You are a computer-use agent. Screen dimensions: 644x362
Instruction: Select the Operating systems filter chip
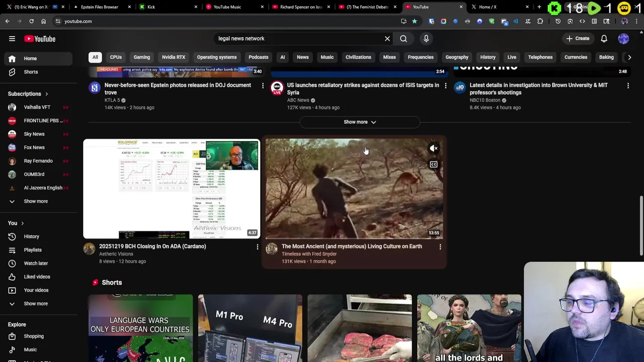tap(217, 57)
